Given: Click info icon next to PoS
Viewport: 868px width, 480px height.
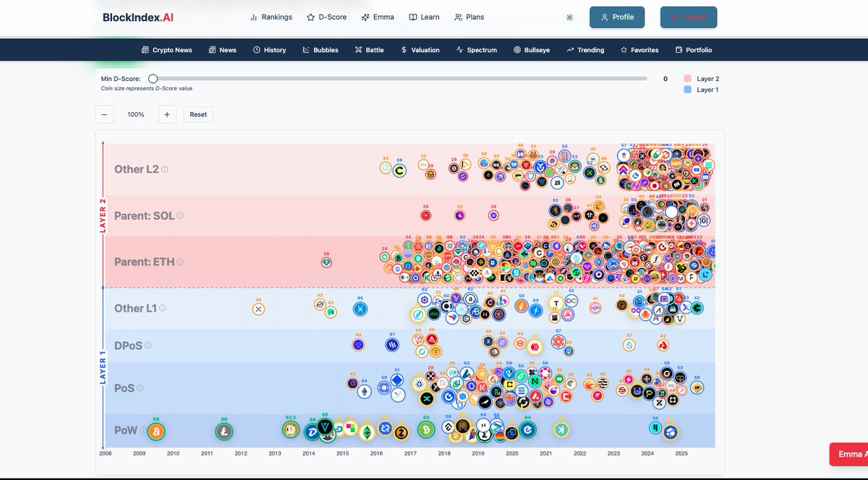Looking at the screenshot, I should click(140, 388).
